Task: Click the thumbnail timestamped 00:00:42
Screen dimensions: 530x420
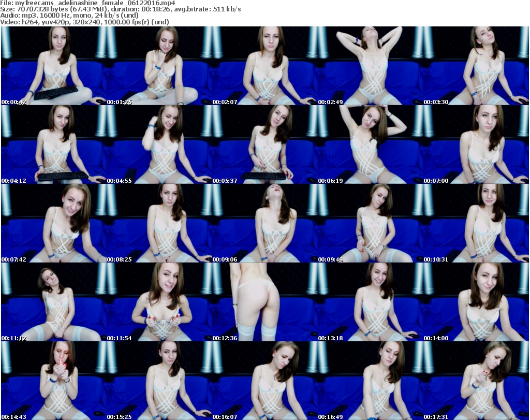Action: tap(53, 66)
